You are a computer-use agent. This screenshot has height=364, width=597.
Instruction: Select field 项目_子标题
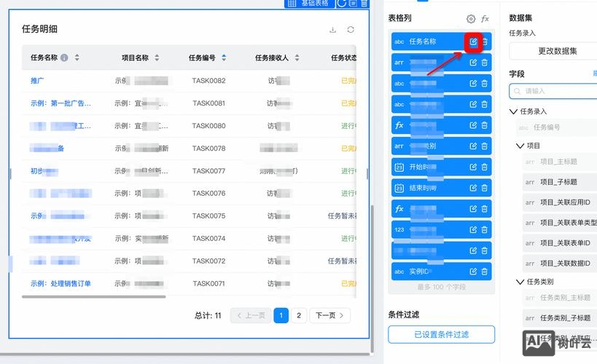tap(559, 182)
